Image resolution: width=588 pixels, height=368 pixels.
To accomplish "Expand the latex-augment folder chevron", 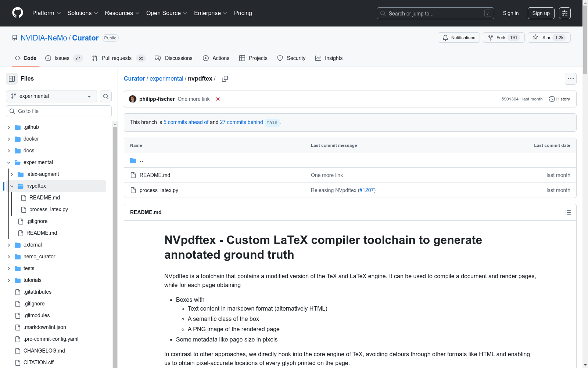I will (12, 174).
